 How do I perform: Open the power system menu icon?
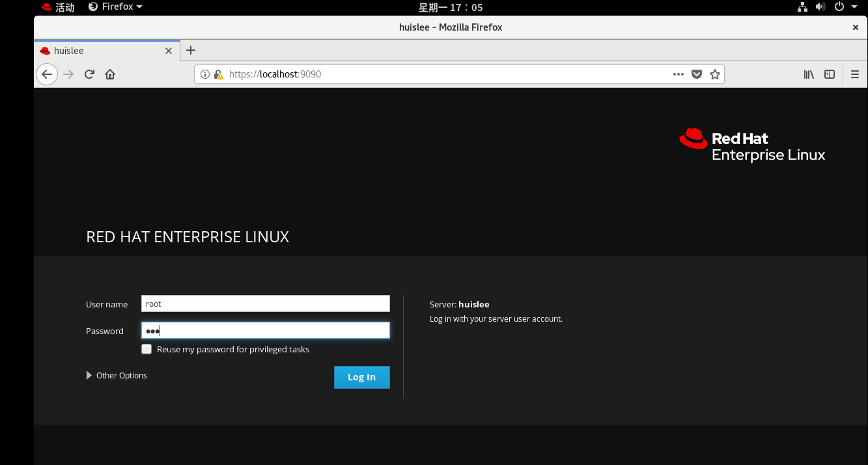(839, 7)
